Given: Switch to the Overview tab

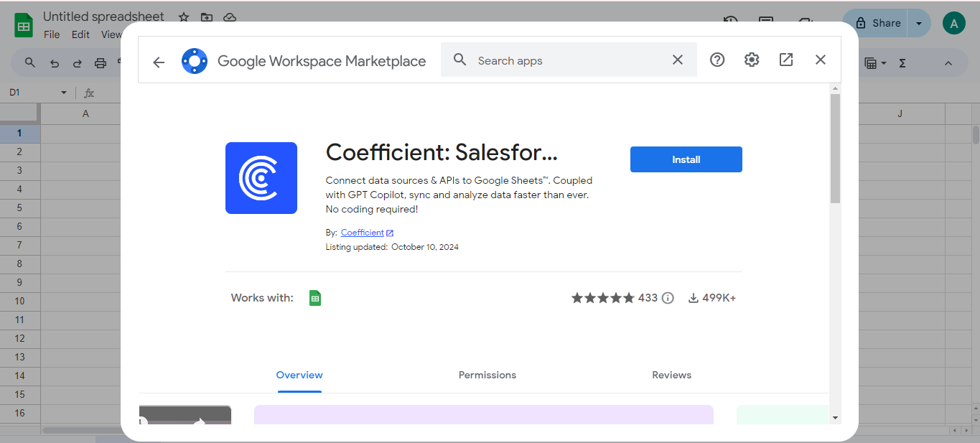Looking at the screenshot, I should tap(299, 375).
